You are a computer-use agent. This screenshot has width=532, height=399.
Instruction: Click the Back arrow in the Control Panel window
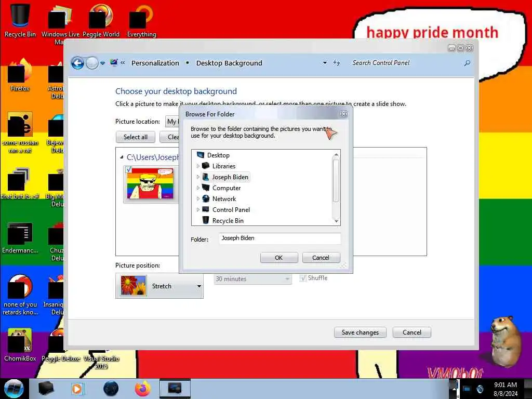point(77,63)
